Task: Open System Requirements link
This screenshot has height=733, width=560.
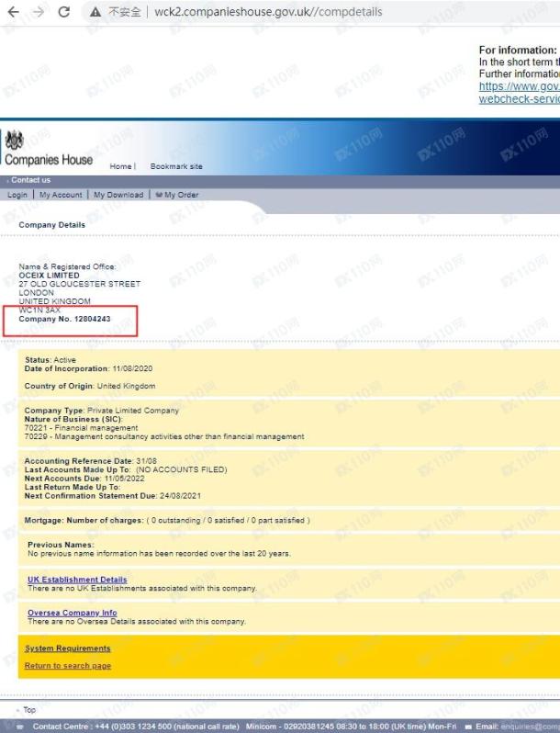Action: [67, 648]
